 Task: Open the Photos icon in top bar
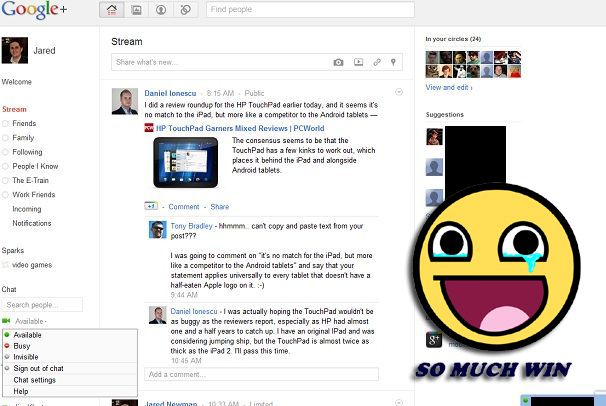click(x=136, y=10)
